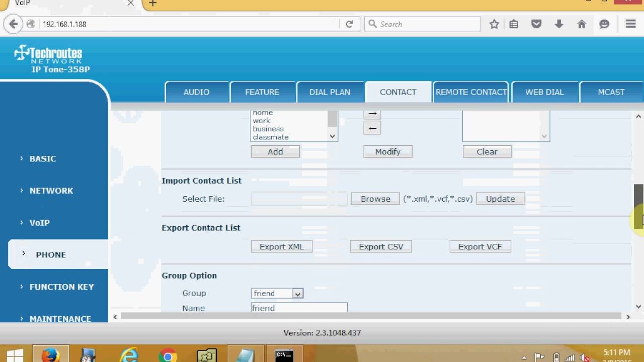The image size is (644, 362).
Task: Select the CONTACT tab
Action: pos(398,92)
